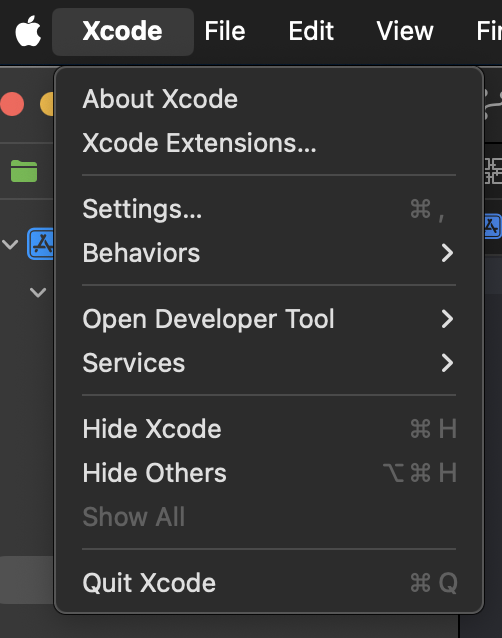Select Hide Others
This screenshot has height=638, width=502.
269,472
